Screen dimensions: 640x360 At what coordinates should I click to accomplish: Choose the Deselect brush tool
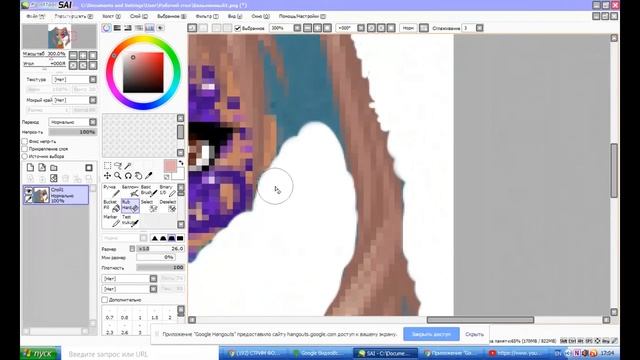167,205
